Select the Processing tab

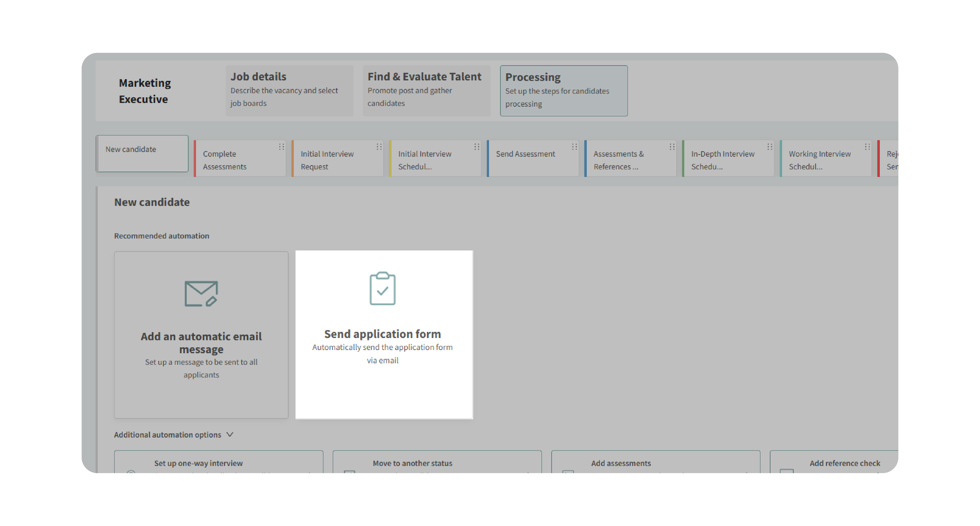pyautogui.click(x=563, y=91)
